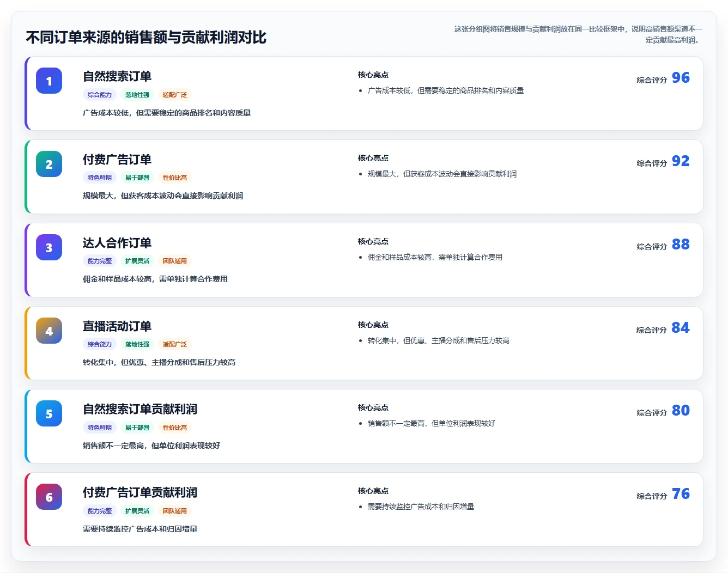Click the page title 不同订单来源的销售额与贡献利润对比
The image size is (728, 573).
click(x=146, y=37)
